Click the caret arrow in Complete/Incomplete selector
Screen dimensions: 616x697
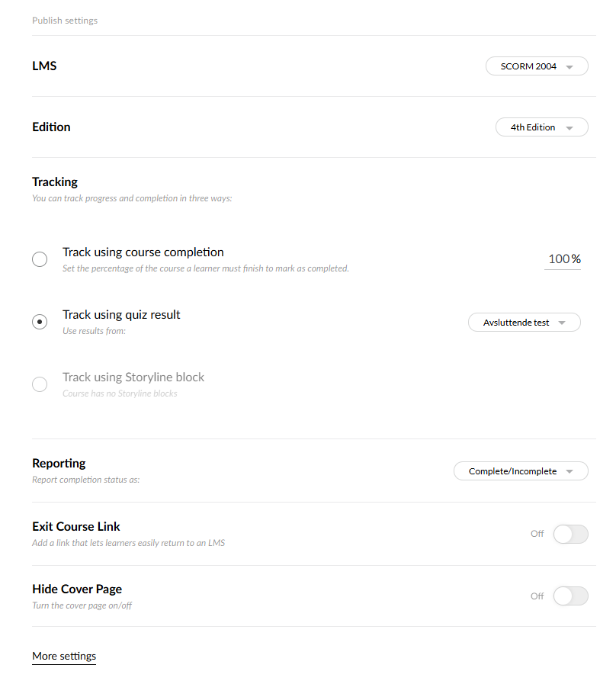pyautogui.click(x=569, y=472)
